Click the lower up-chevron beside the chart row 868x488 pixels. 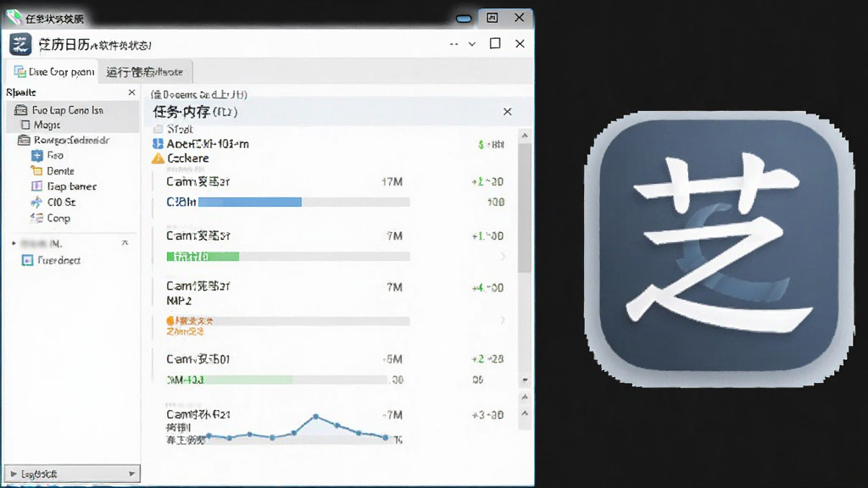click(x=525, y=413)
